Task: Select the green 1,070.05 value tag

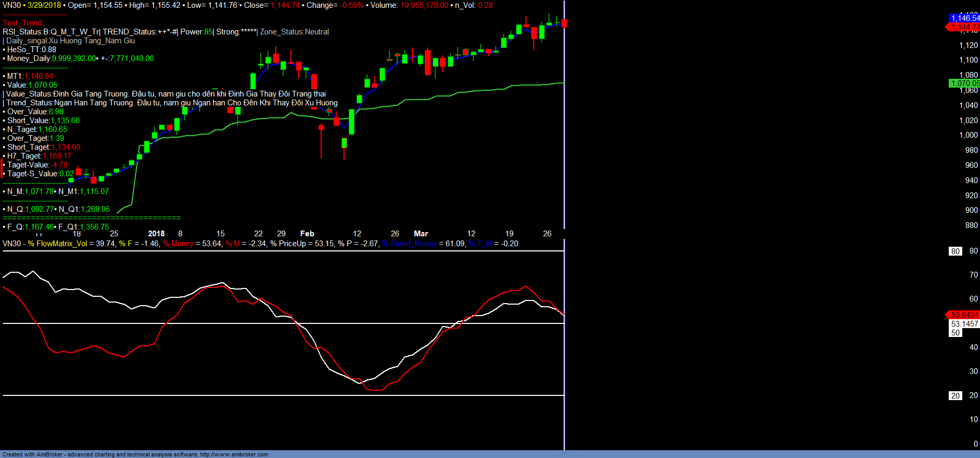Action: tap(964, 83)
